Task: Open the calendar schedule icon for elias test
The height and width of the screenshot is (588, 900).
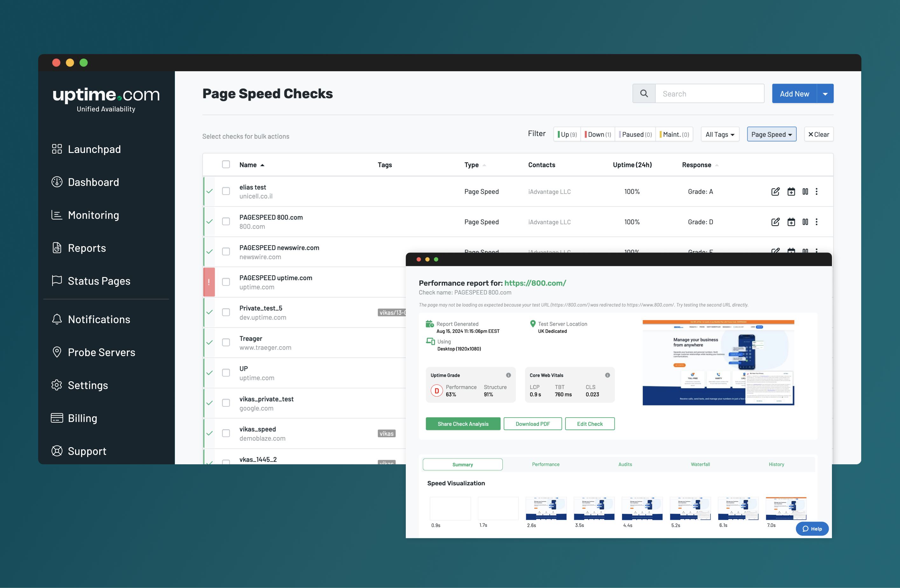Action: pos(791,191)
